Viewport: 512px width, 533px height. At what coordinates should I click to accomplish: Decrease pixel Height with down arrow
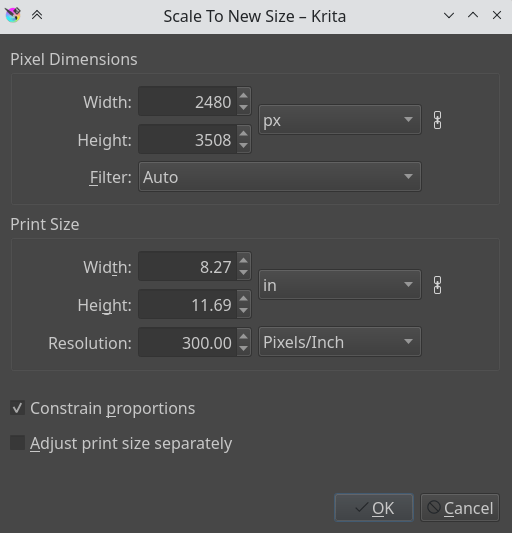click(243, 146)
